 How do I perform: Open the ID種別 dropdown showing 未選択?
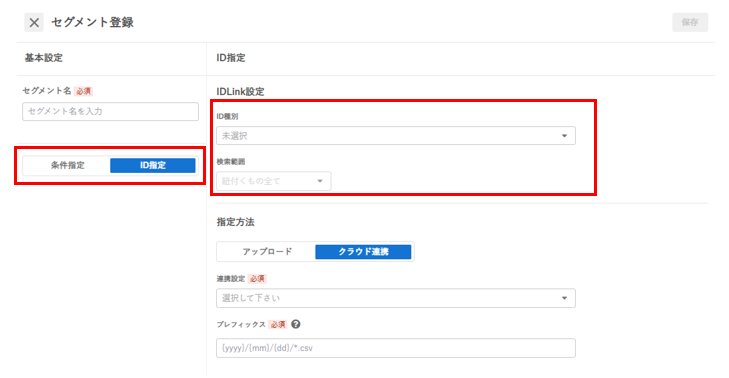coord(396,136)
